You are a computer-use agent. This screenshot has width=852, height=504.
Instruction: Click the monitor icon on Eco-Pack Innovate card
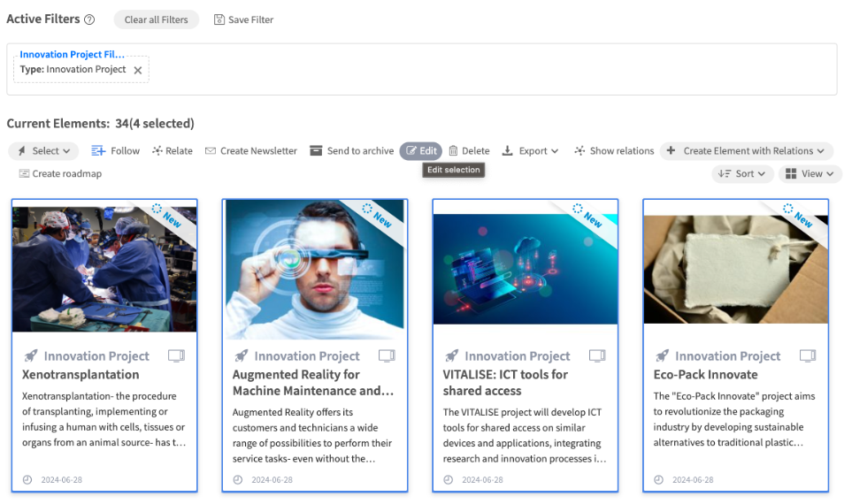pos(807,355)
